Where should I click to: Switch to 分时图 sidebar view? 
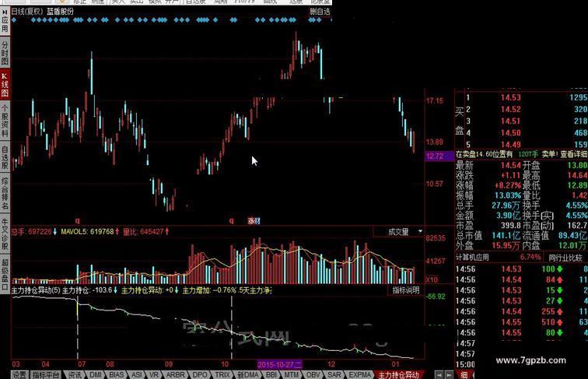[5, 53]
